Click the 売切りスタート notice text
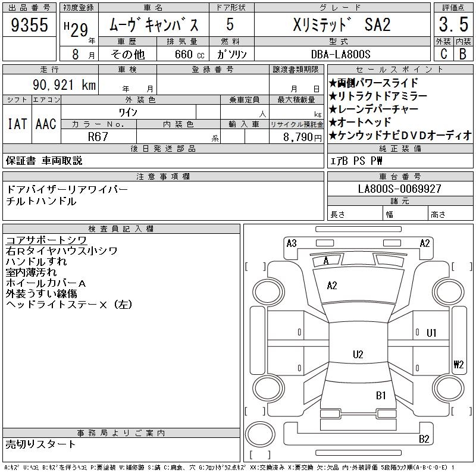 (41, 444)
